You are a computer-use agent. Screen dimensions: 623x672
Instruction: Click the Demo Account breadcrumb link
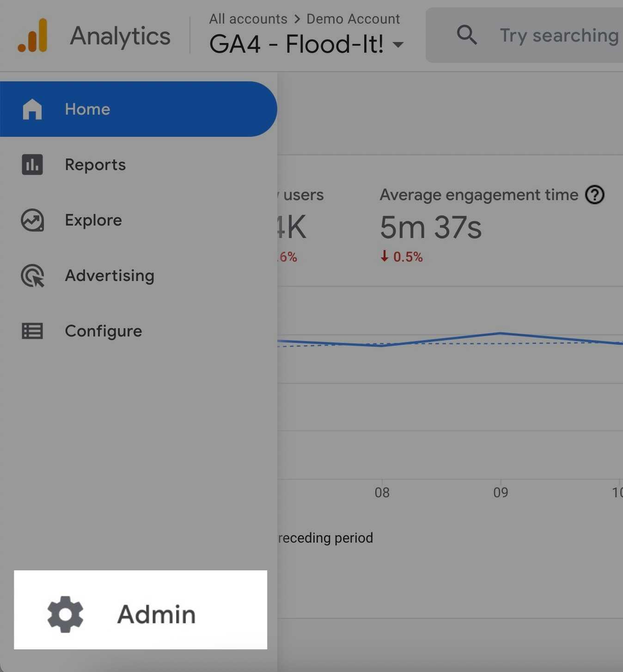coord(353,19)
